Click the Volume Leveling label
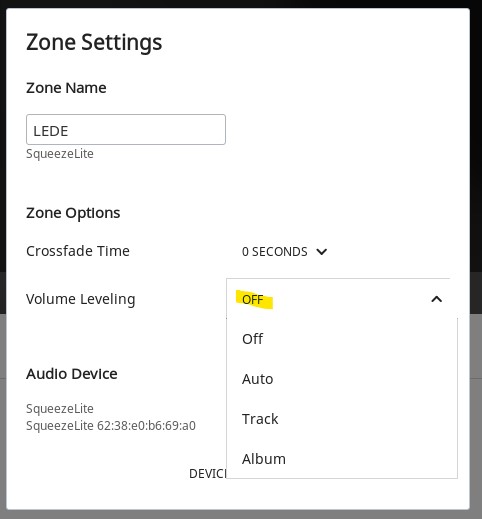 81,299
